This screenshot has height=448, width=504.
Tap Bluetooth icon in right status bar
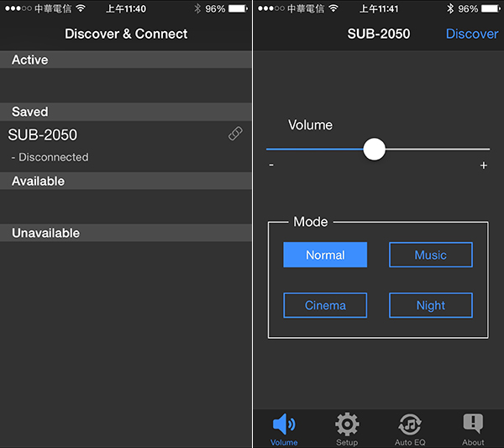[450, 8]
